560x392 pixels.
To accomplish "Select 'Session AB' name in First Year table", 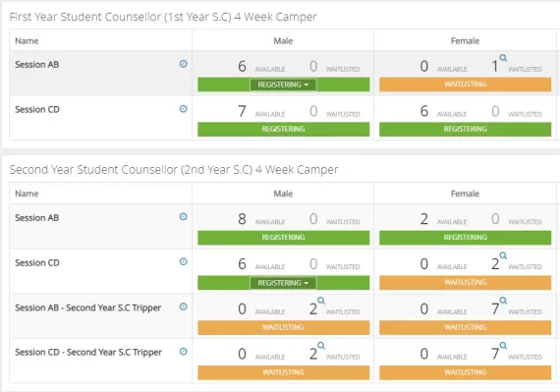I will point(36,65).
